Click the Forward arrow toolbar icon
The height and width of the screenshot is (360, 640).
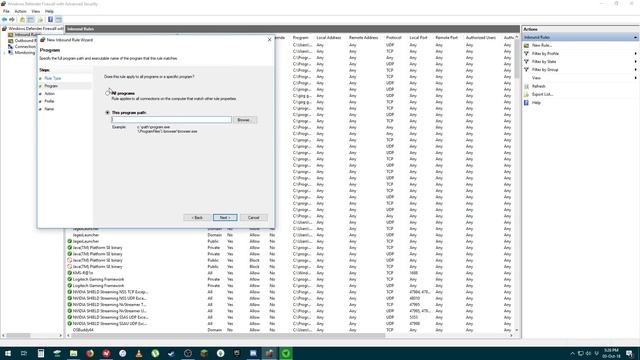(x=12, y=20)
